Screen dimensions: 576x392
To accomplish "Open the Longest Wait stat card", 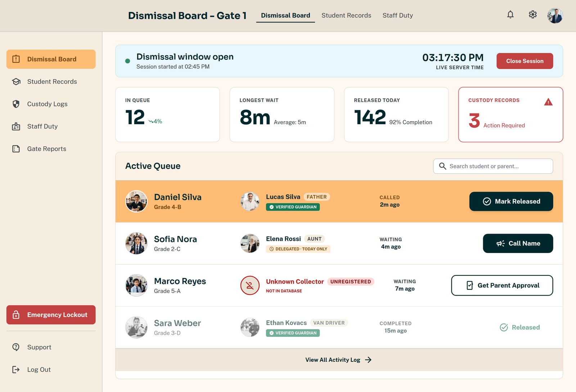I will coord(282,114).
